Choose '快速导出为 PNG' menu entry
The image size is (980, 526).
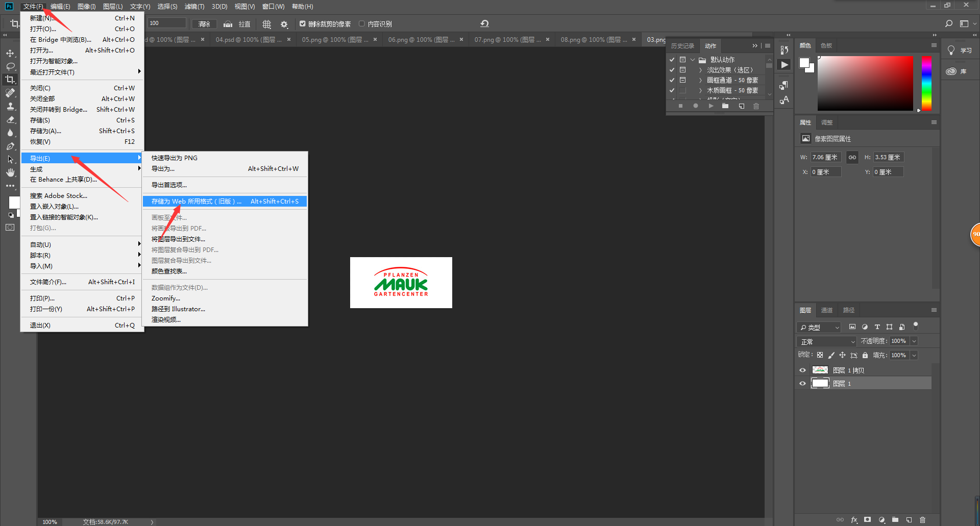click(x=225, y=158)
